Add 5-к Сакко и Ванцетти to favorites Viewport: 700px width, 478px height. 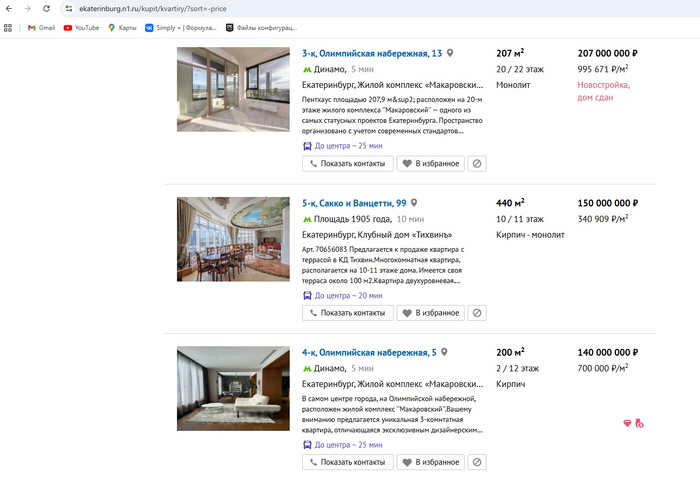pyautogui.click(x=430, y=313)
